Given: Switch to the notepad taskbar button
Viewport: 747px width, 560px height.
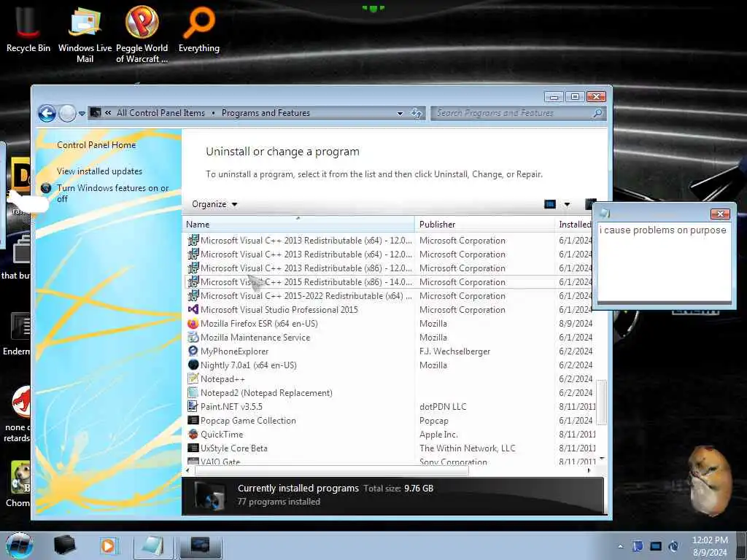Looking at the screenshot, I should click(x=153, y=546).
